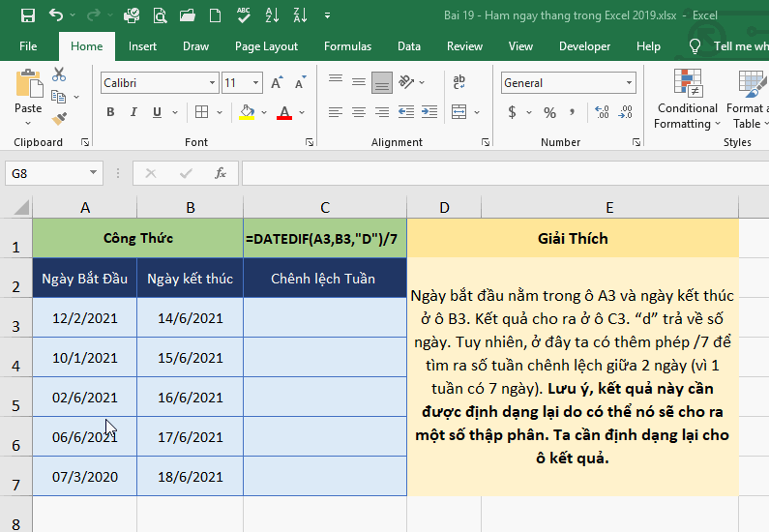This screenshot has height=532, width=769.
Task: Click the Select All corner triangle
Action: pos(20,207)
